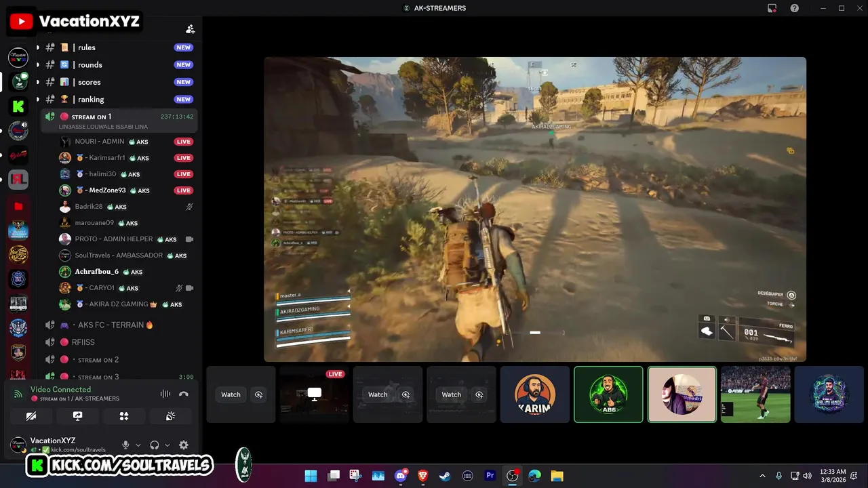The image size is (868, 488).
Task: Expand the arrow next to rules channel
Action: coord(37,47)
